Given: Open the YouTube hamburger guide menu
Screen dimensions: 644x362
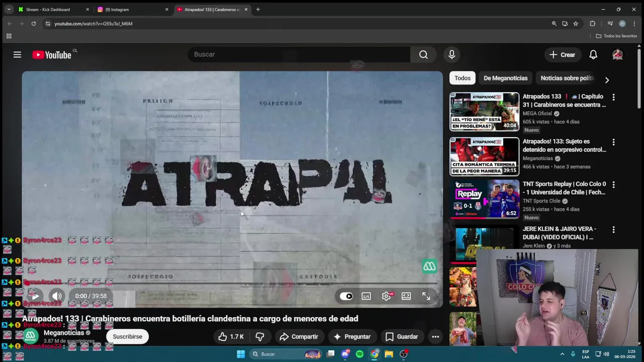Looking at the screenshot, I should (x=17, y=55).
